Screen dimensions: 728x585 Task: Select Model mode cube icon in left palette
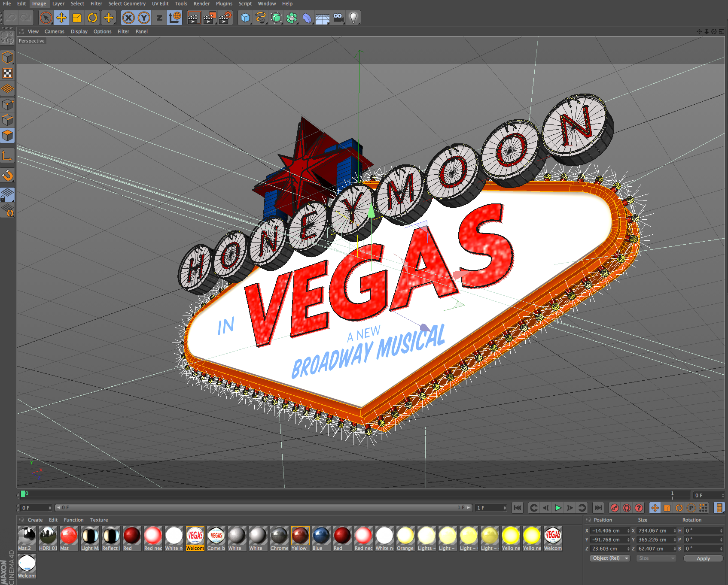click(7, 58)
